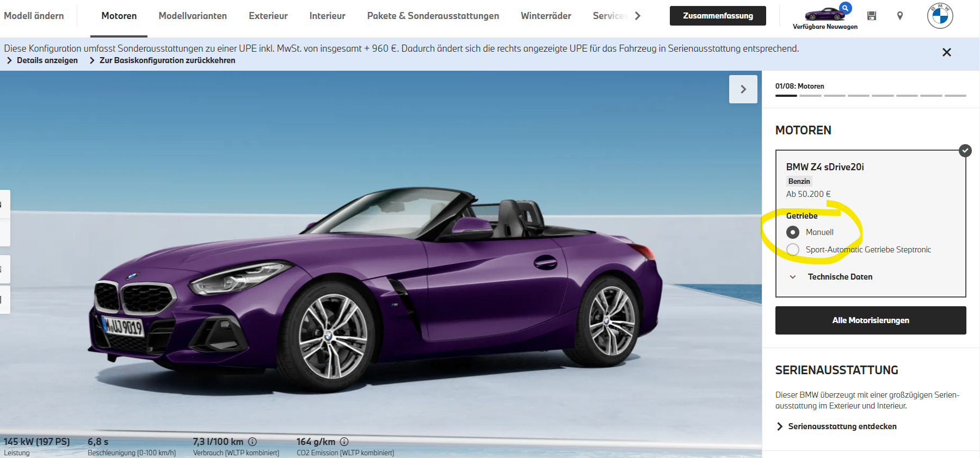Select the Manuell transmission radio

793,232
